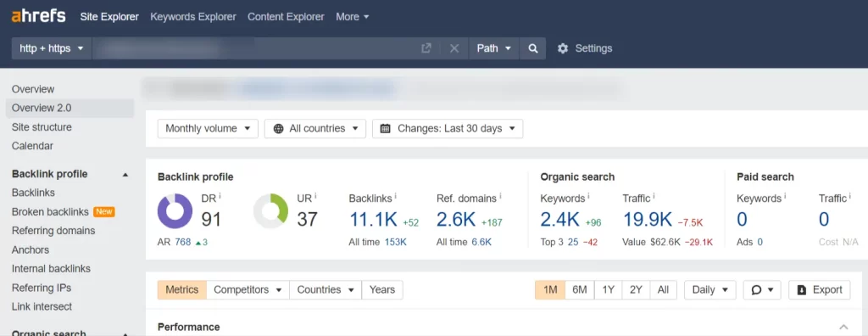Go to Content Explorer
Image resolution: width=868 pixels, height=336 pixels.
286,17
